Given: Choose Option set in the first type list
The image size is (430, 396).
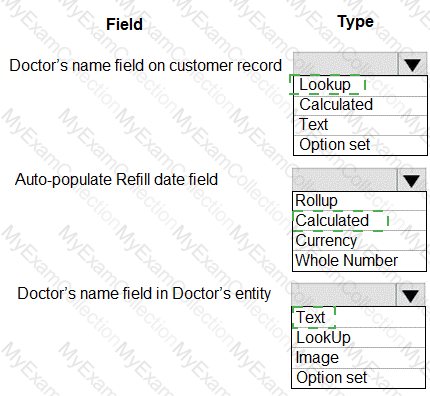Looking at the screenshot, I should pyautogui.click(x=360, y=145).
